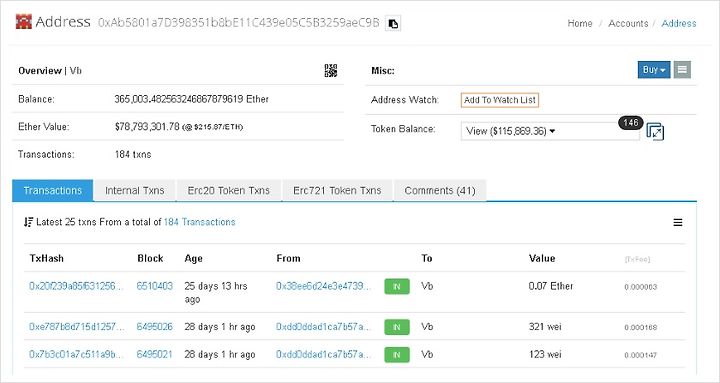Image resolution: width=720 pixels, height=383 pixels.
Task: Open transactions table options hamburger icon
Action: pos(678,223)
